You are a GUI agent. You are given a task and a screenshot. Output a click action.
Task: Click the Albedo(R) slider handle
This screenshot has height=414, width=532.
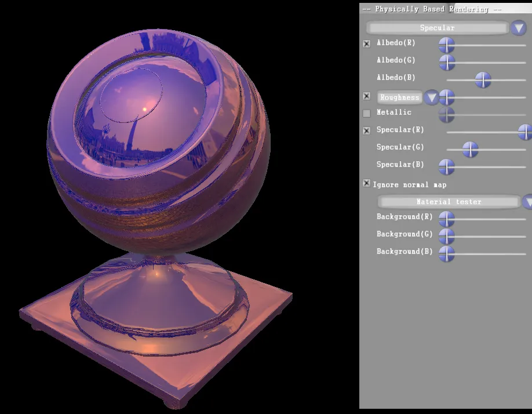[446, 45]
